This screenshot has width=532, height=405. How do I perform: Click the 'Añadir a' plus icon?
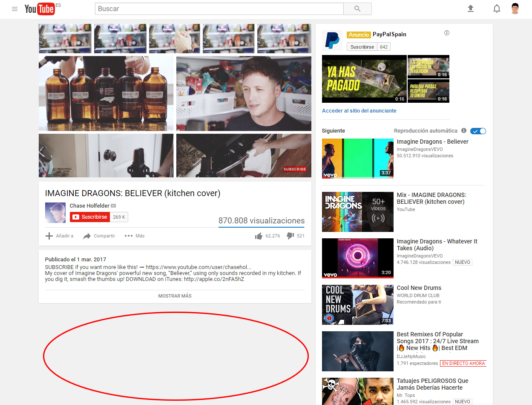(49, 235)
